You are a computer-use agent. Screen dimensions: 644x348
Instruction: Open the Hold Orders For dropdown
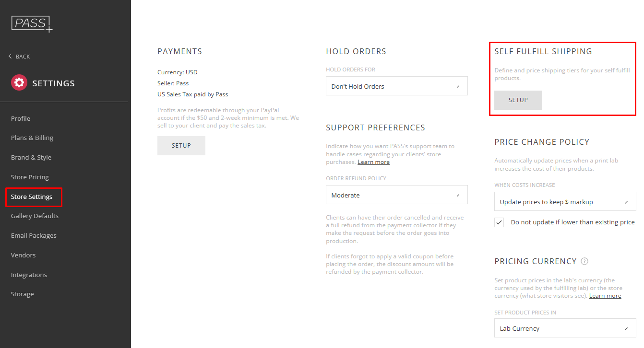[x=396, y=86]
